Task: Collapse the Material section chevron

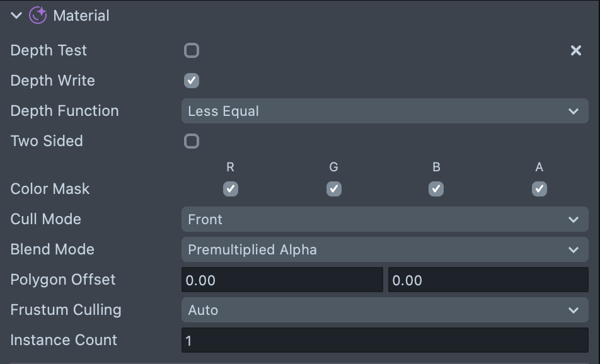Action: (x=16, y=16)
